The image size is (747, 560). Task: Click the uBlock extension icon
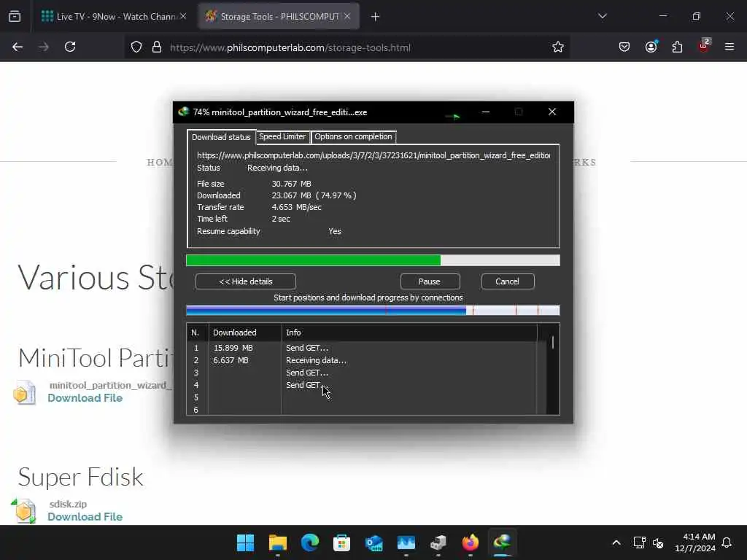coord(704,46)
